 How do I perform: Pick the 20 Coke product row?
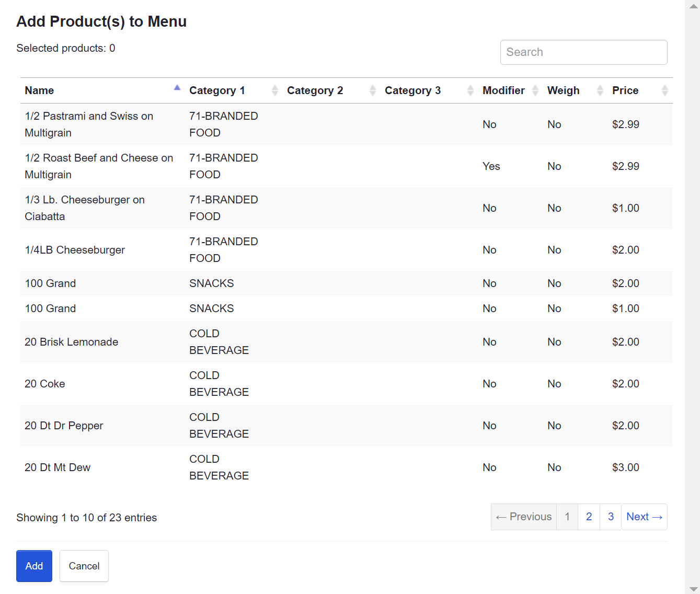[45, 384]
